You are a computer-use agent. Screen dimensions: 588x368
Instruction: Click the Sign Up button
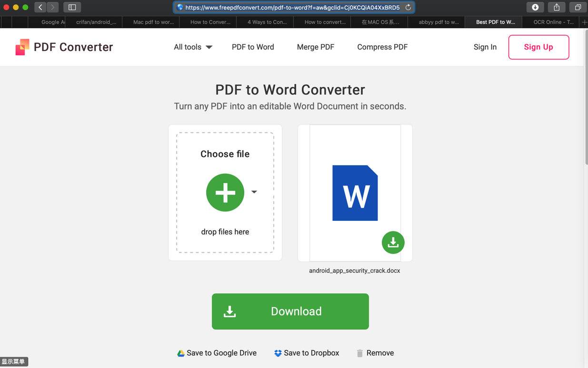pyautogui.click(x=538, y=47)
